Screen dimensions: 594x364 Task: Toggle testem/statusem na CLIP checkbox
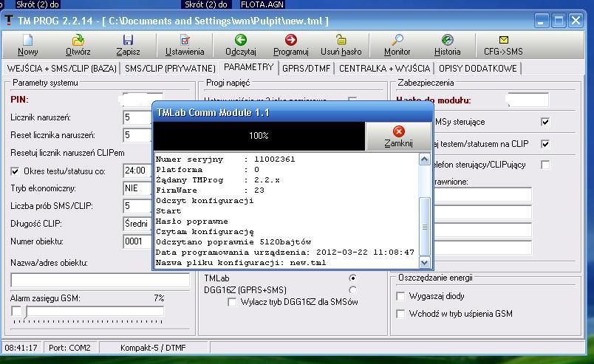pyautogui.click(x=545, y=144)
